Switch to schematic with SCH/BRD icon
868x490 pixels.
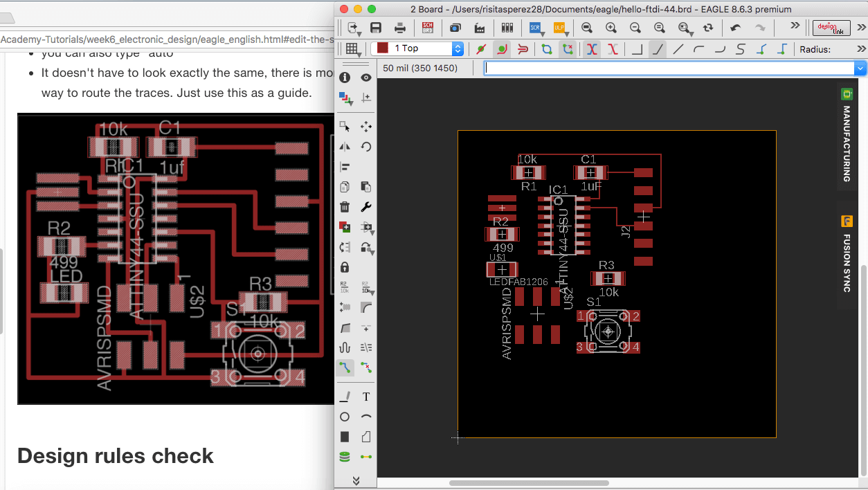click(x=428, y=28)
